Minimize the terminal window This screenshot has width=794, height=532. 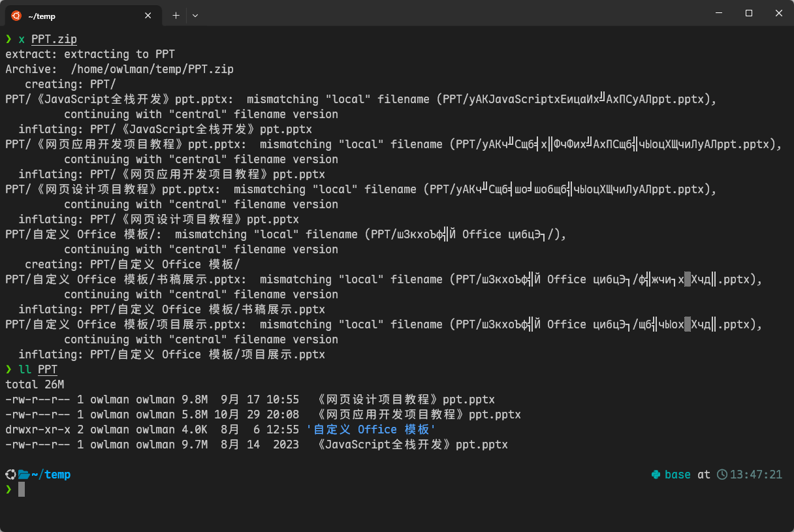[719, 13]
